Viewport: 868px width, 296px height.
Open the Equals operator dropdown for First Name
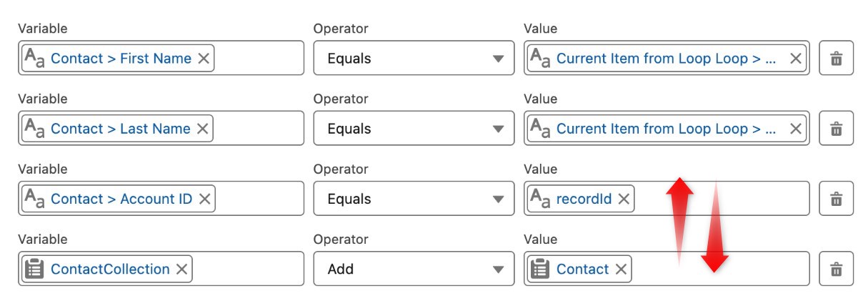[x=413, y=59]
